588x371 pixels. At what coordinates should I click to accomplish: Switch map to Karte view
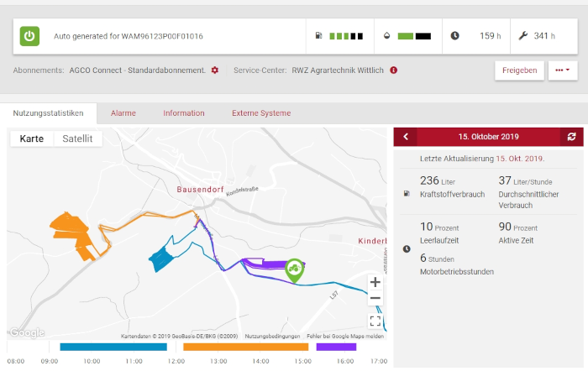(x=31, y=138)
